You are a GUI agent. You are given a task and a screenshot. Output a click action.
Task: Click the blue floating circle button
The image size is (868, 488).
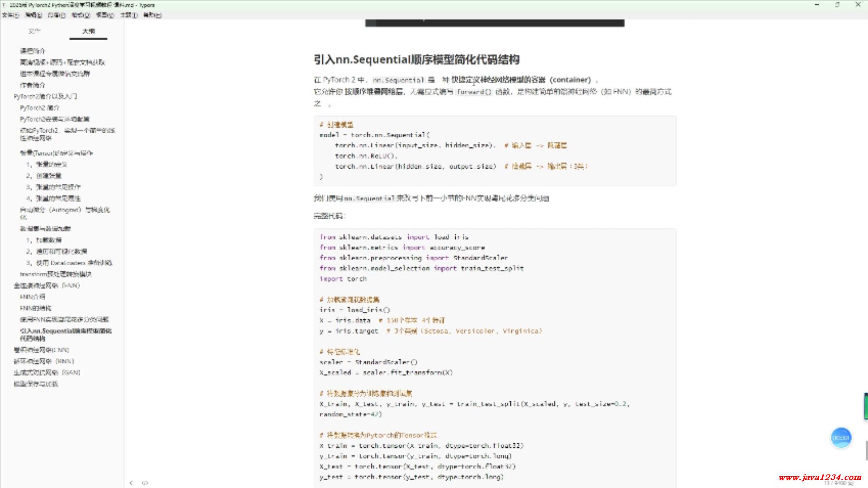click(x=841, y=437)
